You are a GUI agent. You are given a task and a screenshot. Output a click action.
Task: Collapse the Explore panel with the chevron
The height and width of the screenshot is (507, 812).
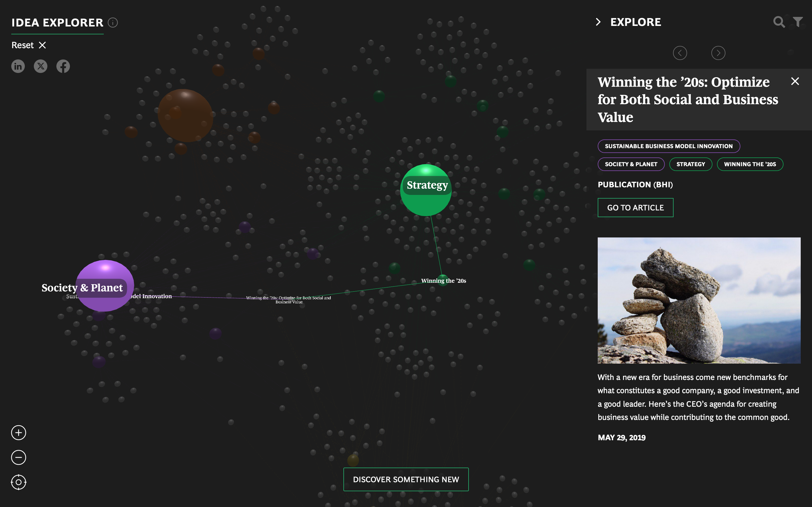pyautogui.click(x=598, y=22)
